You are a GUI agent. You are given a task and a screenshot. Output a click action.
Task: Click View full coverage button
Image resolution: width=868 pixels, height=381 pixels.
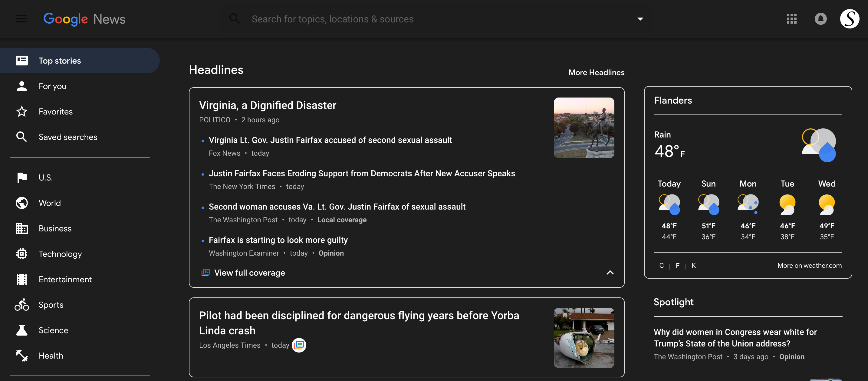(x=249, y=272)
